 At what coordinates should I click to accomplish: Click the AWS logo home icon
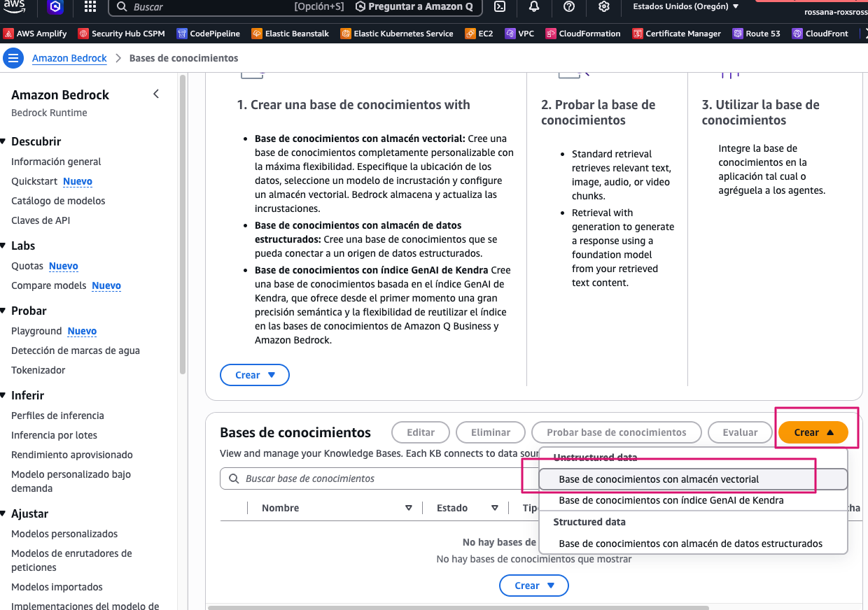(15, 6)
